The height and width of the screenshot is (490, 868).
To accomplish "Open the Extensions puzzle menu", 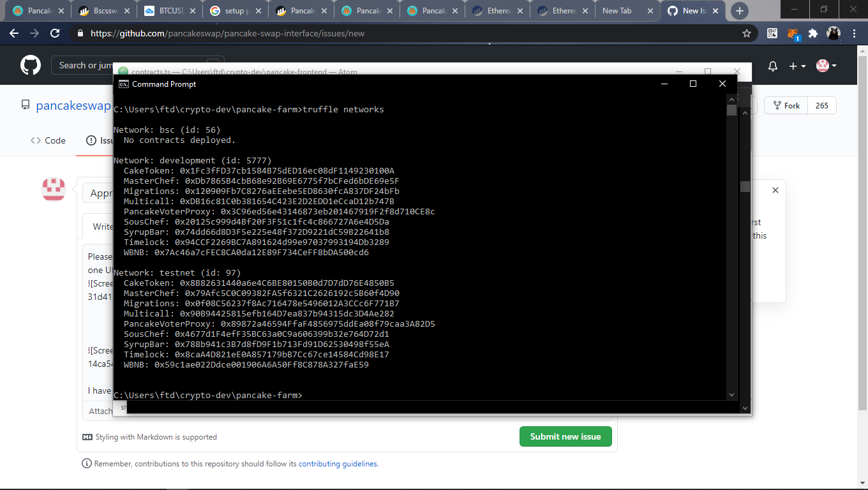I will pyautogui.click(x=813, y=33).
